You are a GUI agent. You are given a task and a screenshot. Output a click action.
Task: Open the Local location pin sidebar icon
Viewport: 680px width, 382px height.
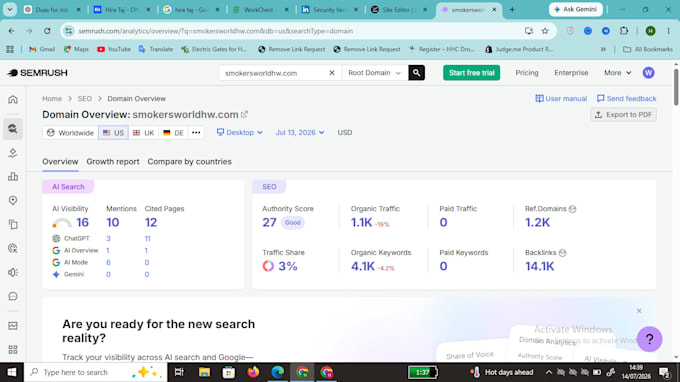coord(13,200)
